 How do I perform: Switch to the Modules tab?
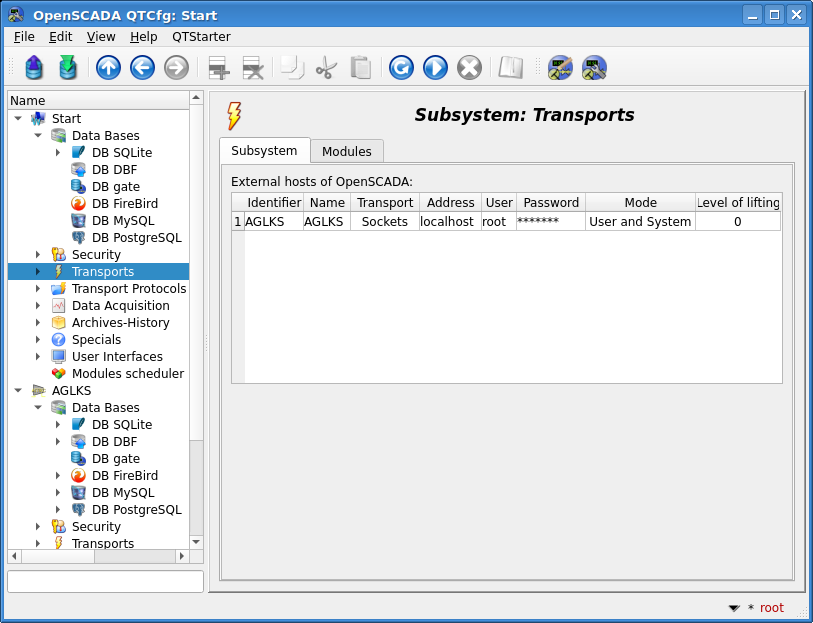346,151
